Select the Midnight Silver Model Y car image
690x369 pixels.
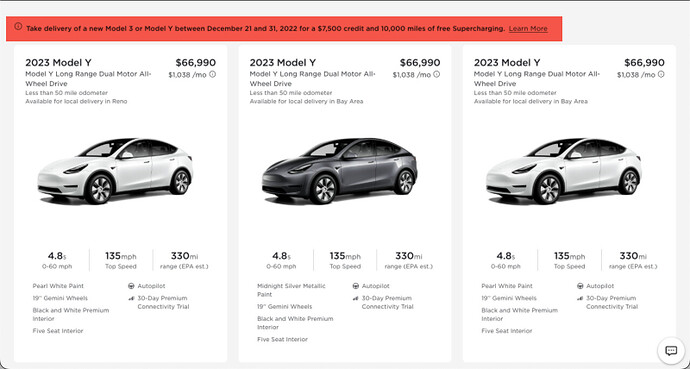click(x=339, y=171)
